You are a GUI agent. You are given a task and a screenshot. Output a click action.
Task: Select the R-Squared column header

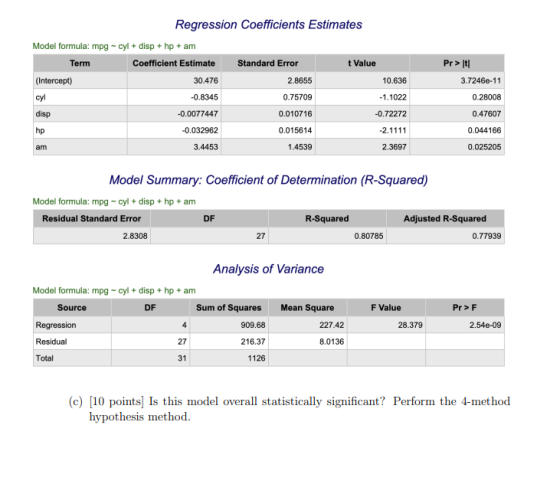[x=327, y=219]
